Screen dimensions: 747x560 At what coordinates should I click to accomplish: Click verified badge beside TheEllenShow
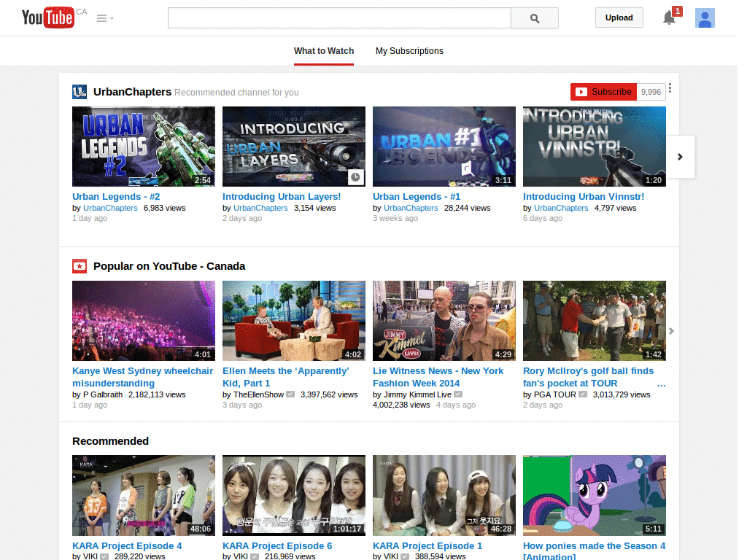click(x=290, y=394)
